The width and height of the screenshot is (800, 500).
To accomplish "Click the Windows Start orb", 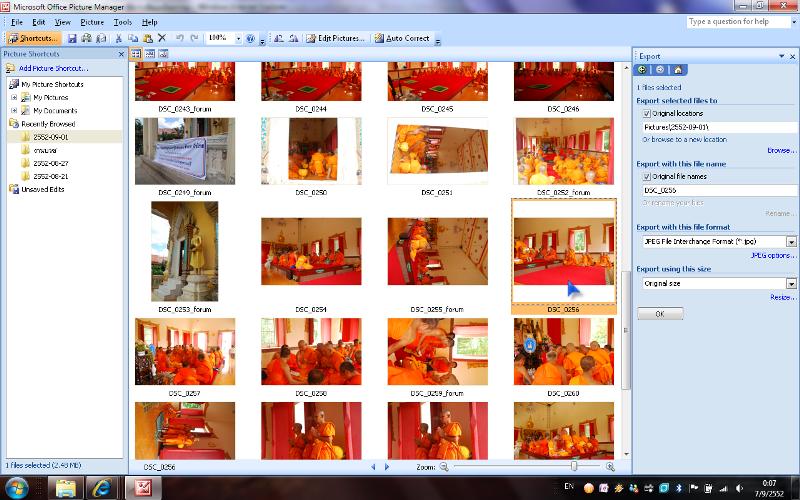I will (17, 488).
